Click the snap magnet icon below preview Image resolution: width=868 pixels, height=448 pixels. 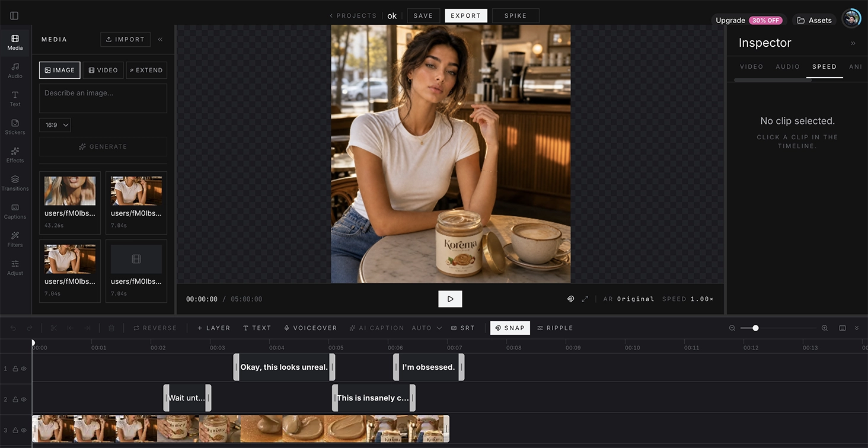[570, 299]
